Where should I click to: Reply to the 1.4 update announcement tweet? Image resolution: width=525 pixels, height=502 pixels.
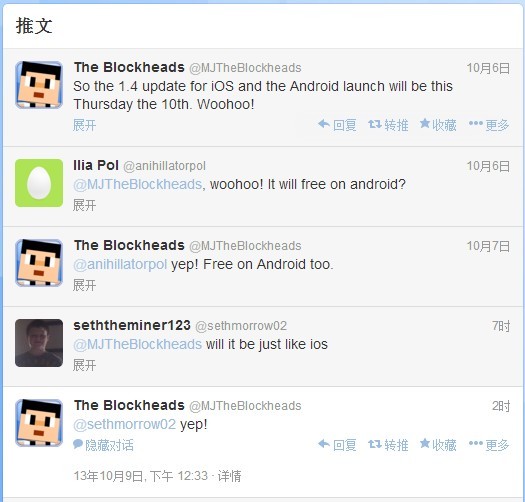pyautogui.click(x=337, y=125)
